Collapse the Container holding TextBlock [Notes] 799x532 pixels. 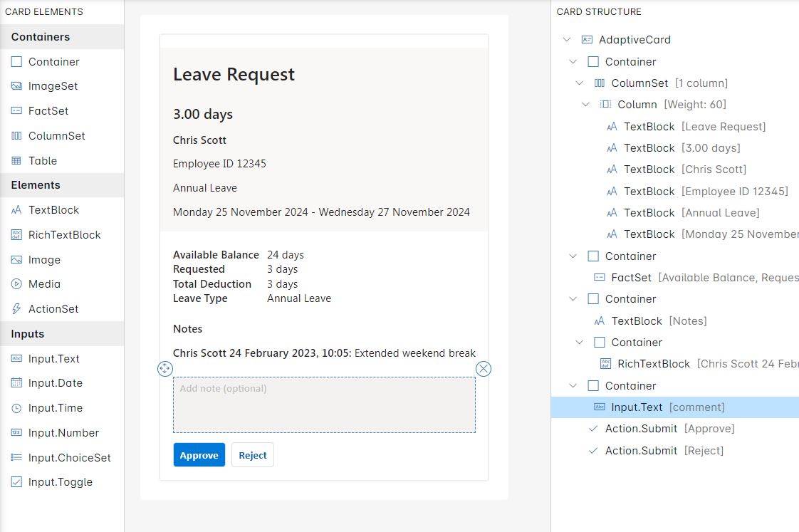[573, 299]
